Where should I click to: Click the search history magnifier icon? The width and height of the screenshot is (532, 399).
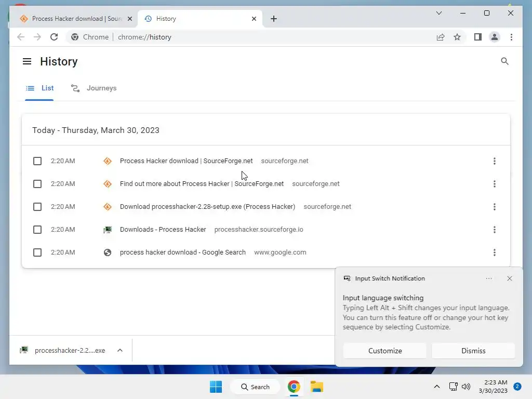504,61
